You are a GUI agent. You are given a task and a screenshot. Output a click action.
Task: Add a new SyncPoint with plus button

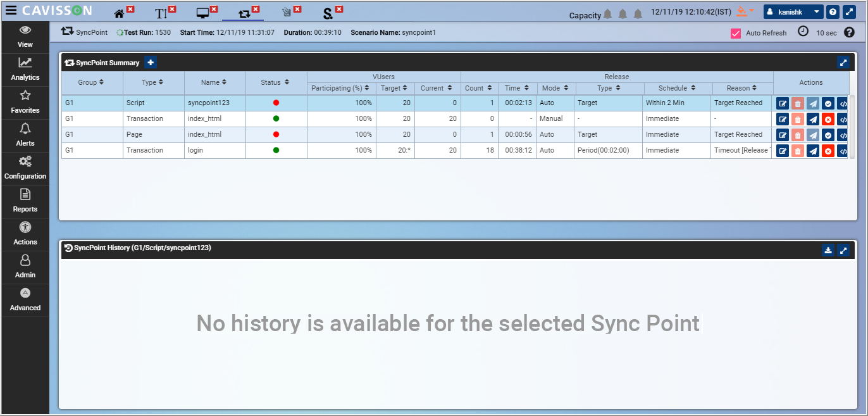pyautogui.click(x=151, y=62)
